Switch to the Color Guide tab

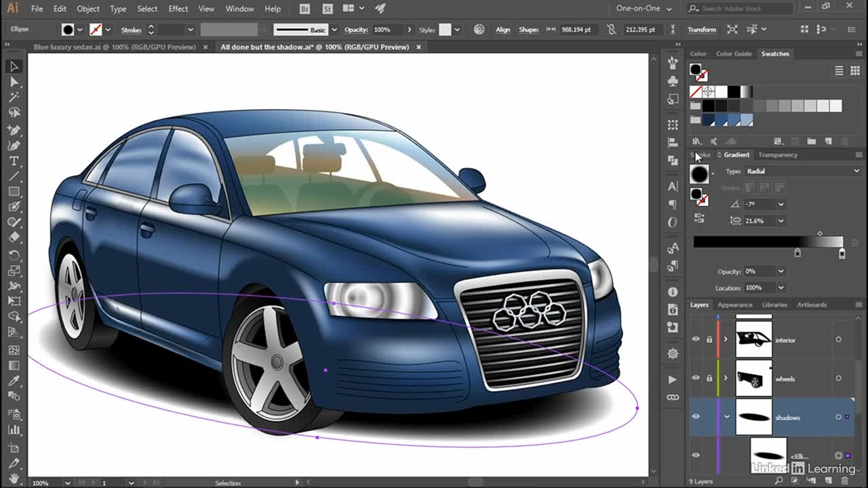(x=734, y=54)
